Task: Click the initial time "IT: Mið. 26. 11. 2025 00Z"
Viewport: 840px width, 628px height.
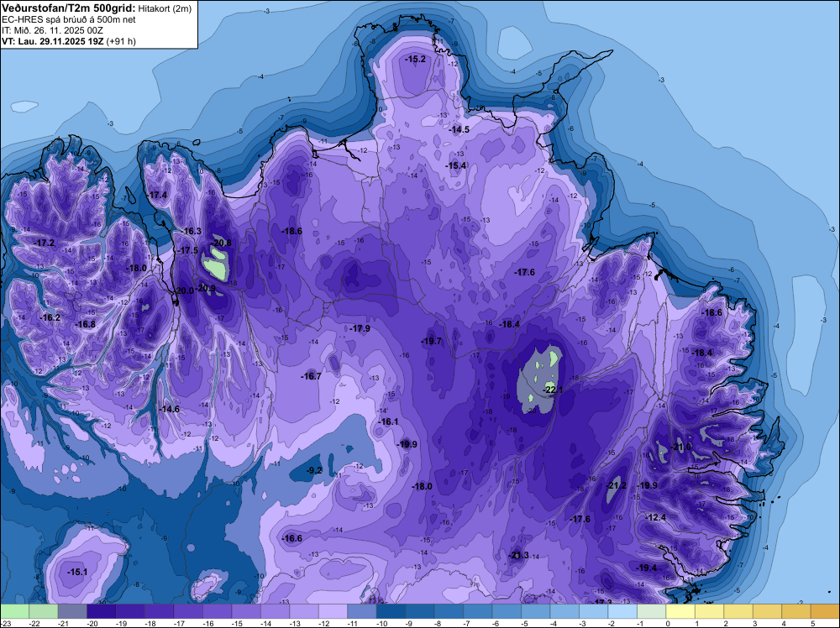Action: click(x=51, y=30)
